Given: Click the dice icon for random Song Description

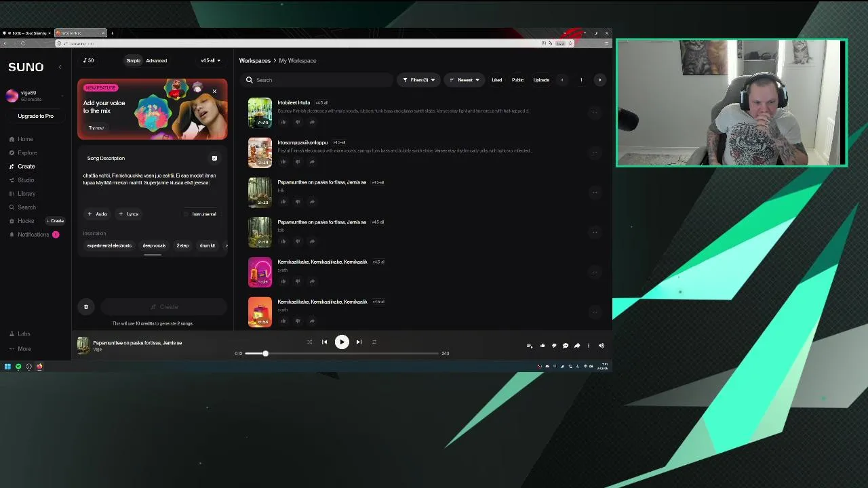Looking at the screenshot, I should click(214, 158).
